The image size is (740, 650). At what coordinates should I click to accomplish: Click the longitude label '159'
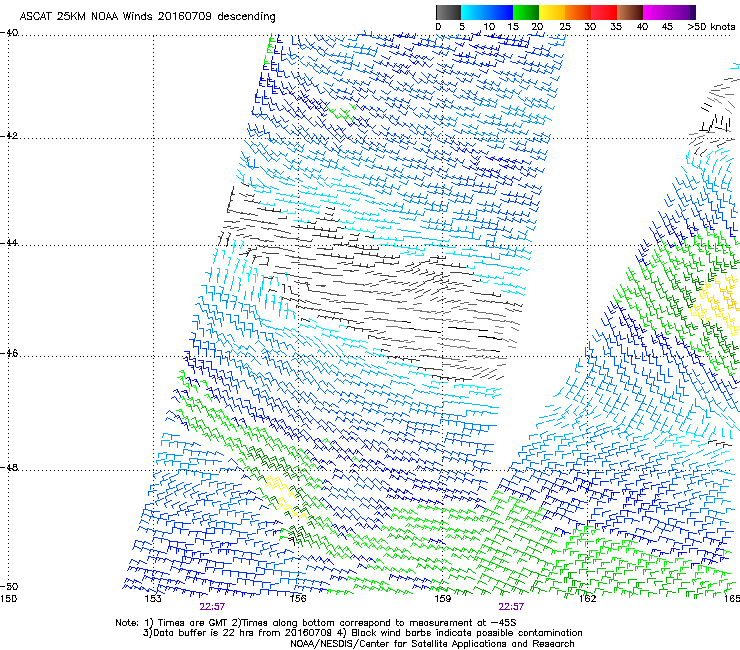tap(443, 599)
